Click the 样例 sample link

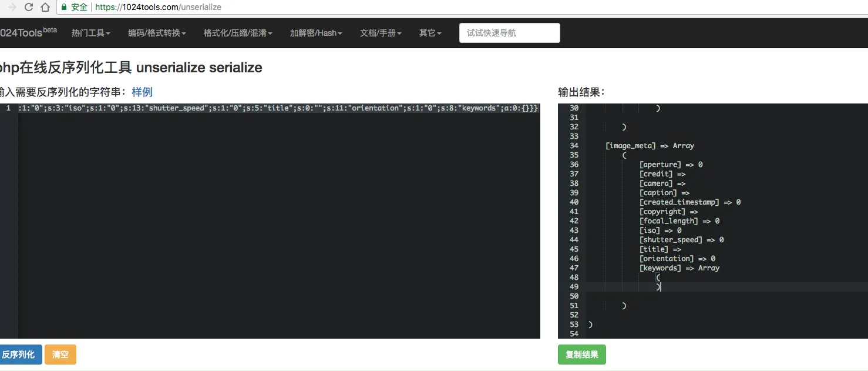pyautogui.click(x=142, y=92)
